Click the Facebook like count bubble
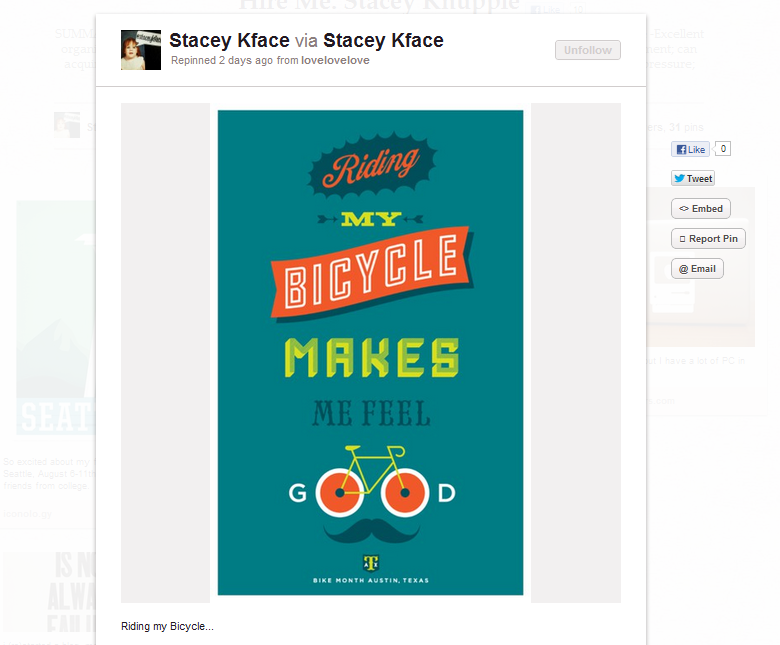This screenshot has width=780, height=645. coord(723,149)
